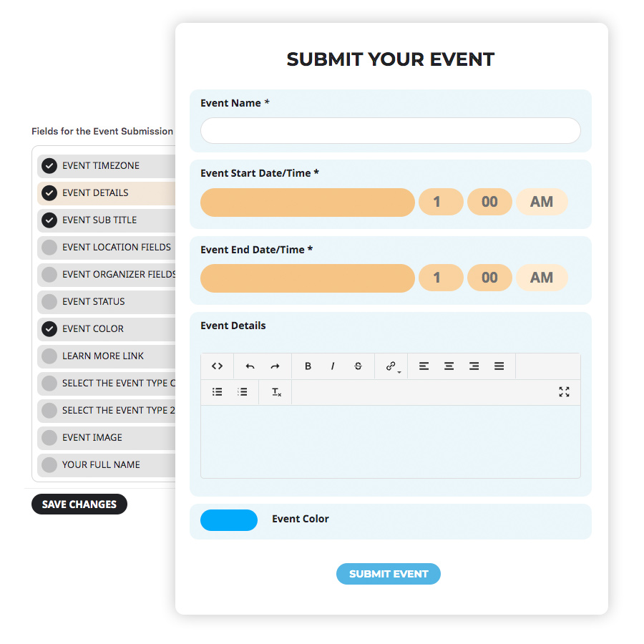Click the redo arrow in editor

coord(275,366)
